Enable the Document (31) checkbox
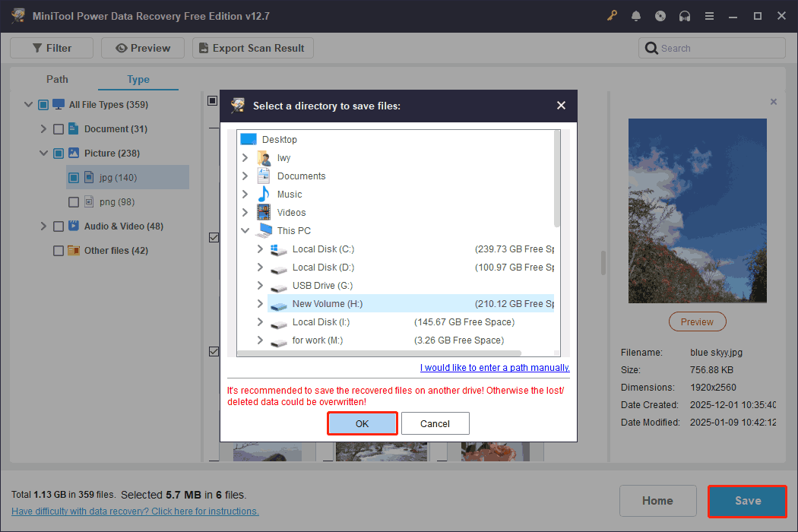The image size is (798, 532). click(58, 128)
